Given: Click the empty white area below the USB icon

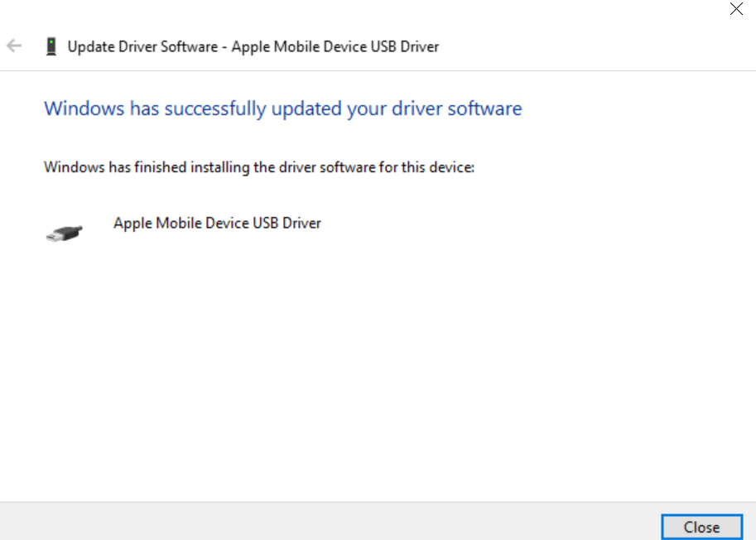Looking at the screenshot, I should click(248, 373).
